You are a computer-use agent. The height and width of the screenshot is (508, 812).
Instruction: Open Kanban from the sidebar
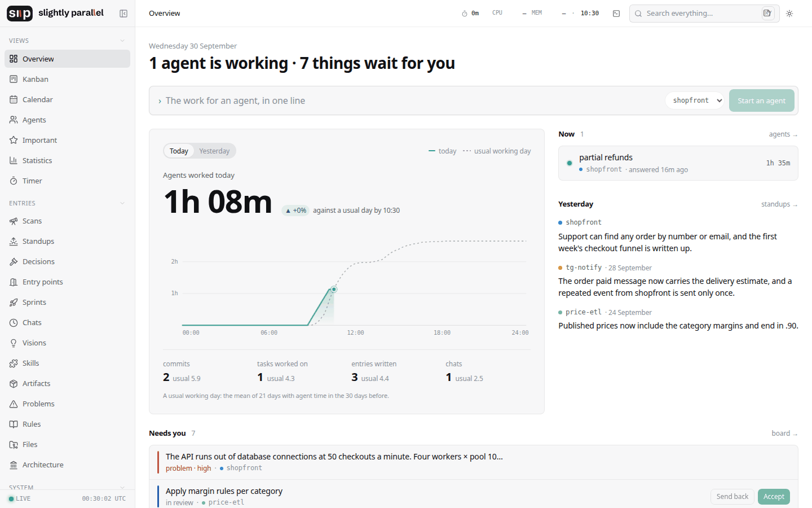coord(67,79)
